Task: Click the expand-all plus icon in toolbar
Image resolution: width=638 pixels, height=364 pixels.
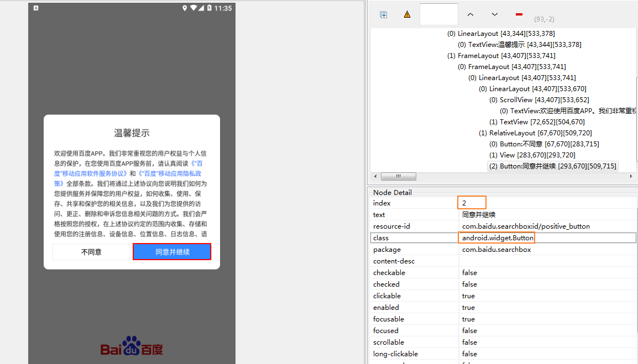Action: tap(383, 15)
